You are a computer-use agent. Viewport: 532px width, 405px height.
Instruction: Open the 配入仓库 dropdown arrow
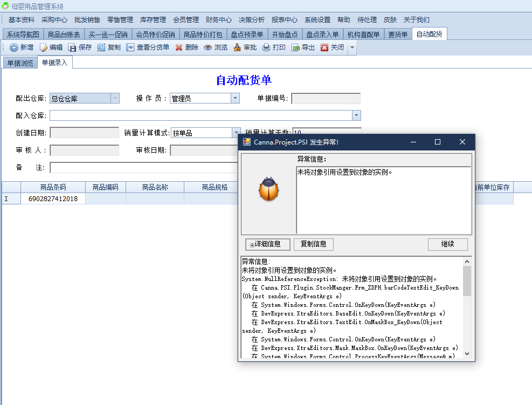[x=356, y=115]
